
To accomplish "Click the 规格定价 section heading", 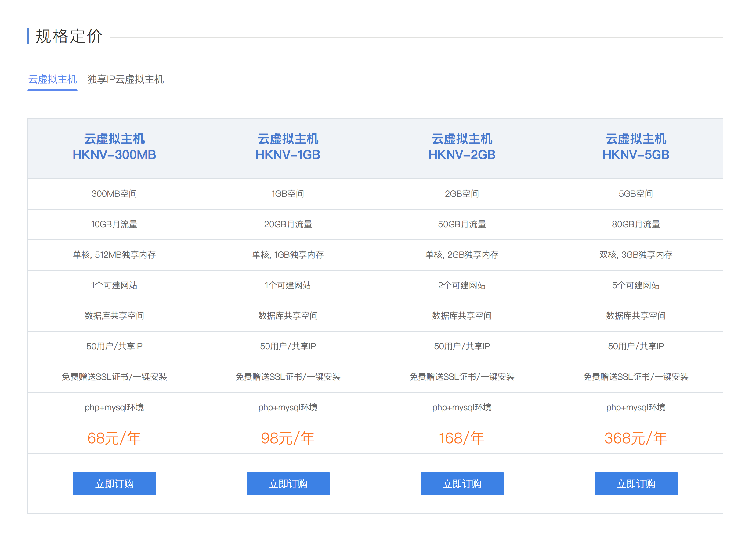I will point(69,36).
